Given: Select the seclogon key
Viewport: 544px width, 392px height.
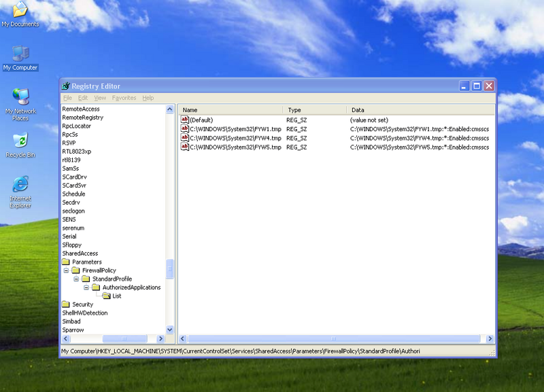Looking at the screenshot, I should pos(73,211).
